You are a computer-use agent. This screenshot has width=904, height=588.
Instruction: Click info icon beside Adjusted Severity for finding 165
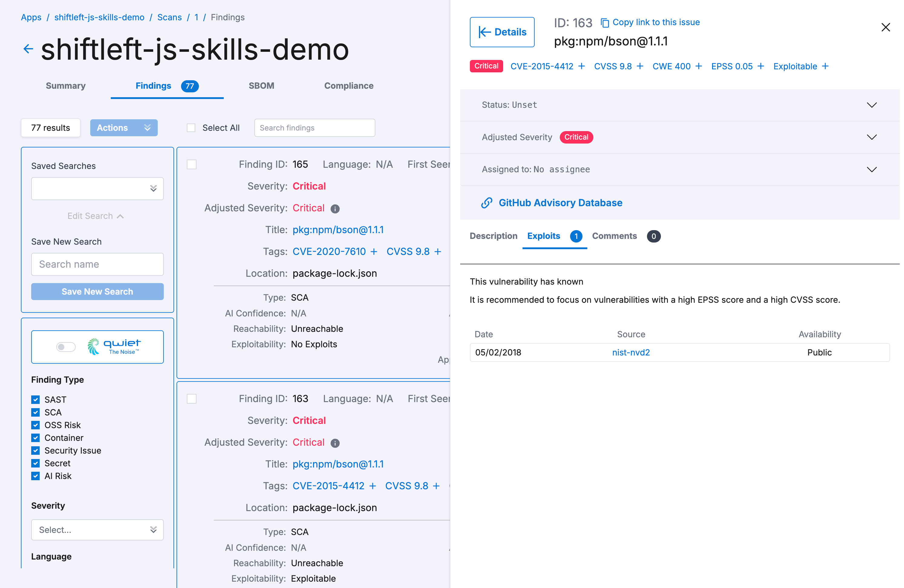tap(335, 209)
